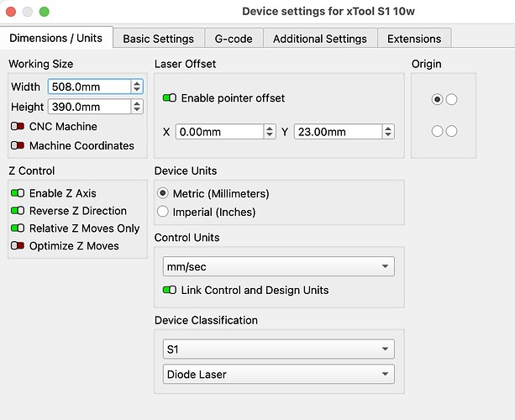Click the Working Size heading
515x420 pixels.
(x=41, y=64)
